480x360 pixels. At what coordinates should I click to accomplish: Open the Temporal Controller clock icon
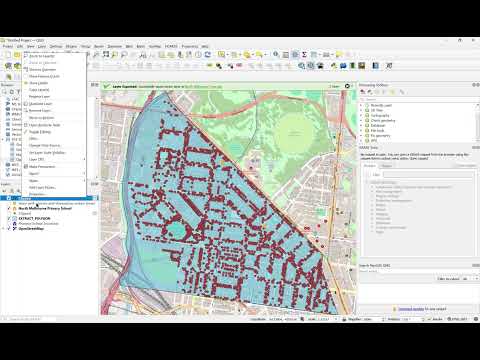click(x=198, y=55)
